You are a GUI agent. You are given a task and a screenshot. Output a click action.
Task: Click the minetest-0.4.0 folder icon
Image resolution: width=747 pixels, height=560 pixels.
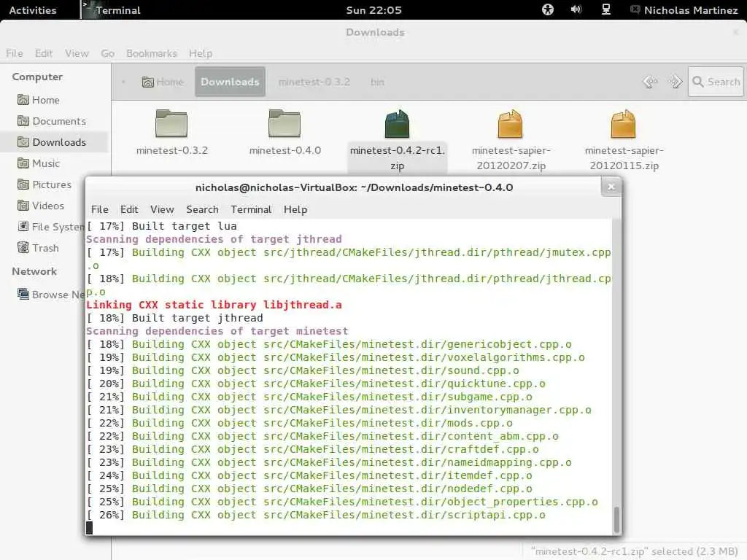pyautogui.click(x=285, y=122)
